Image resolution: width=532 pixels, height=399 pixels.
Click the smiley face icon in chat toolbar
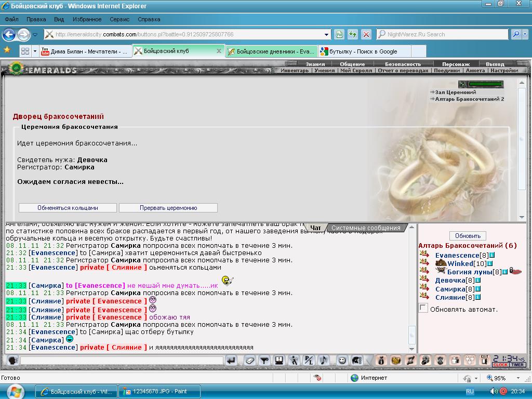[342, 361]
